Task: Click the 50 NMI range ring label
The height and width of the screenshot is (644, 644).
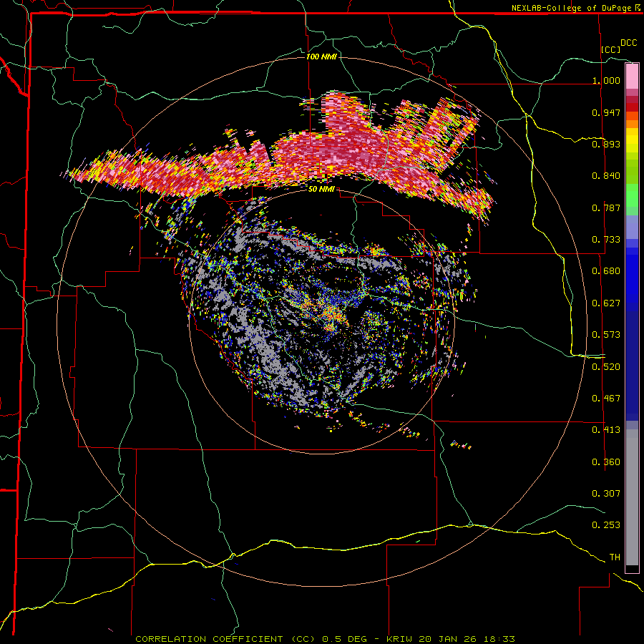Action: tap(321, 189)
